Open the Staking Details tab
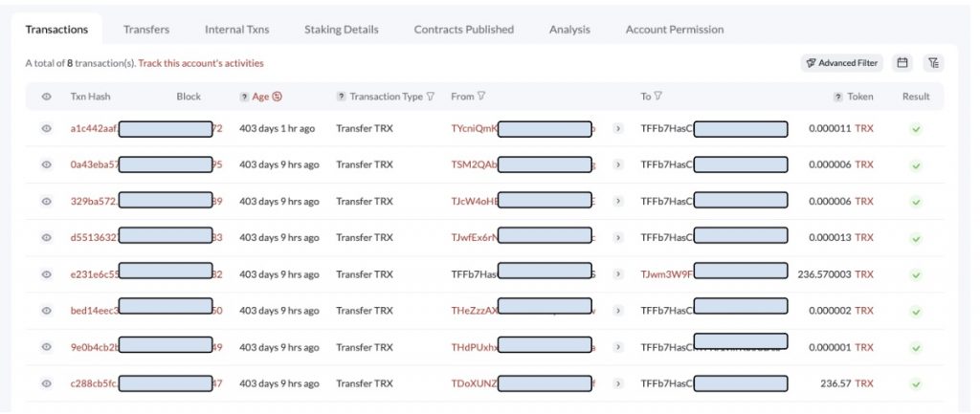 coord(342,30)
